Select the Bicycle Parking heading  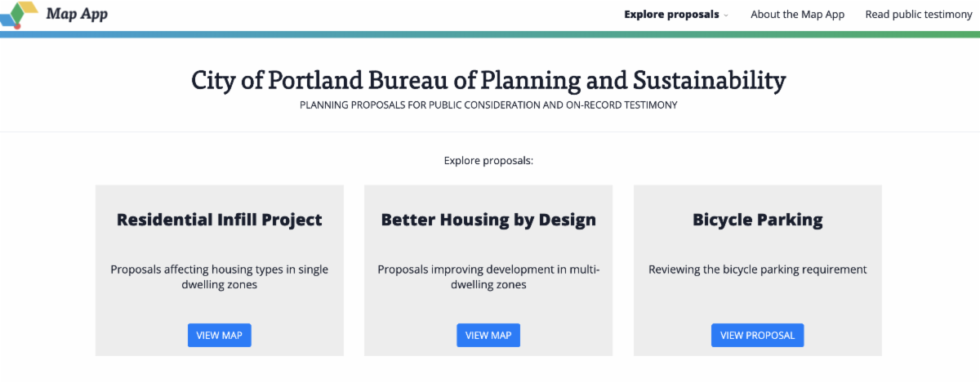point(757,220)
